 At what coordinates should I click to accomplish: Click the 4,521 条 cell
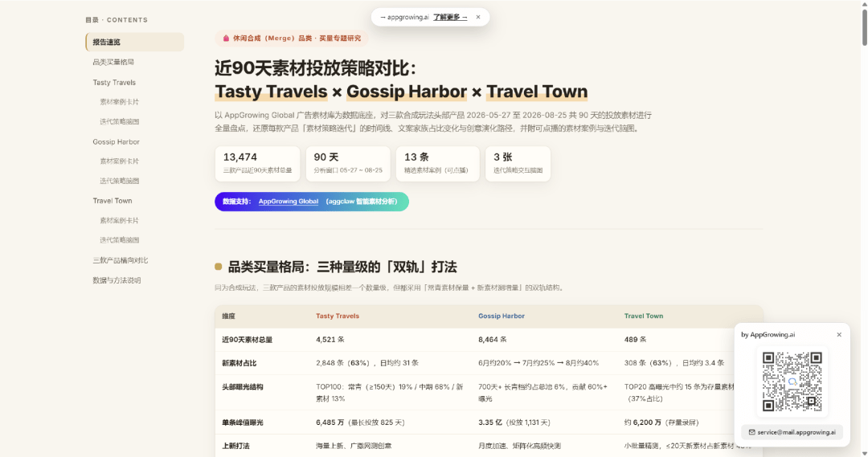(x=330, y=340)
